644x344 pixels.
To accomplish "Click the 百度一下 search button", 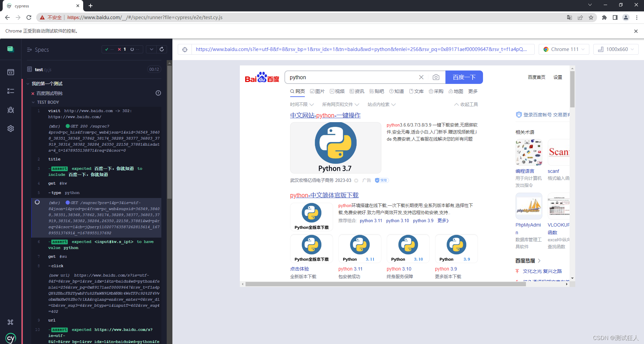I will [464, 77].
